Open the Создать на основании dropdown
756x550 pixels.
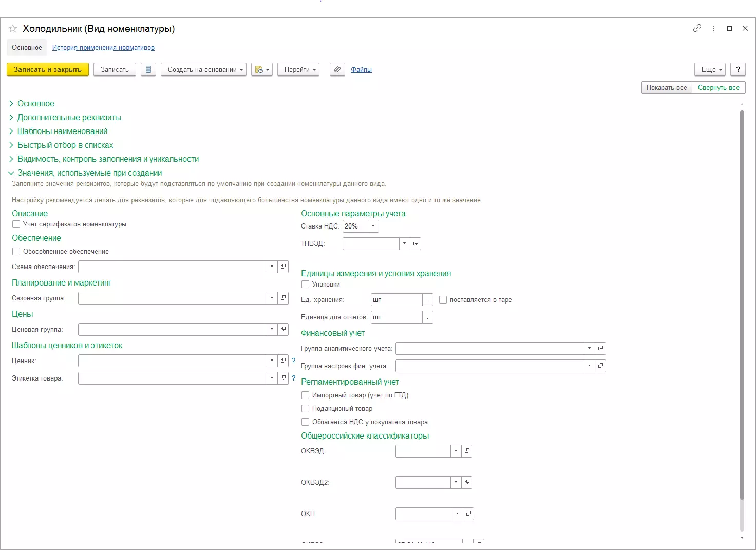coord(203,70)
